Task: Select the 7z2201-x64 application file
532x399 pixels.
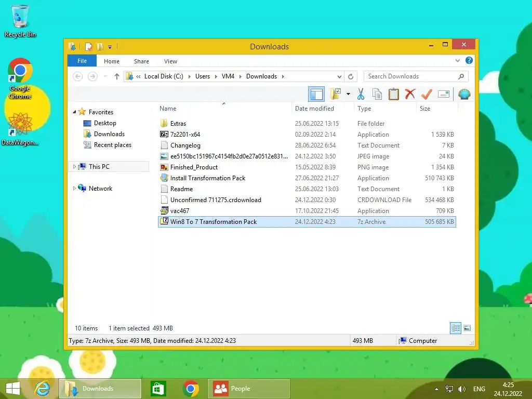Action: click(x=307, y=135)
